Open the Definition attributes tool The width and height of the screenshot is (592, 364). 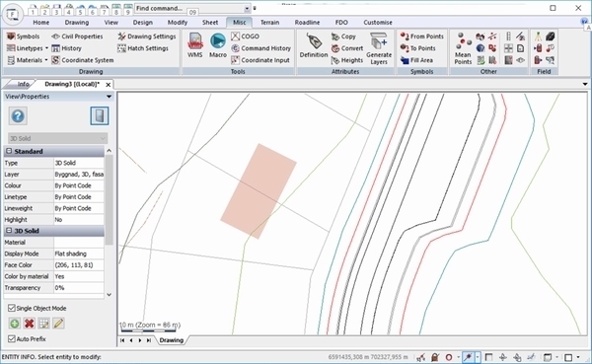click(x=314, y=45)
